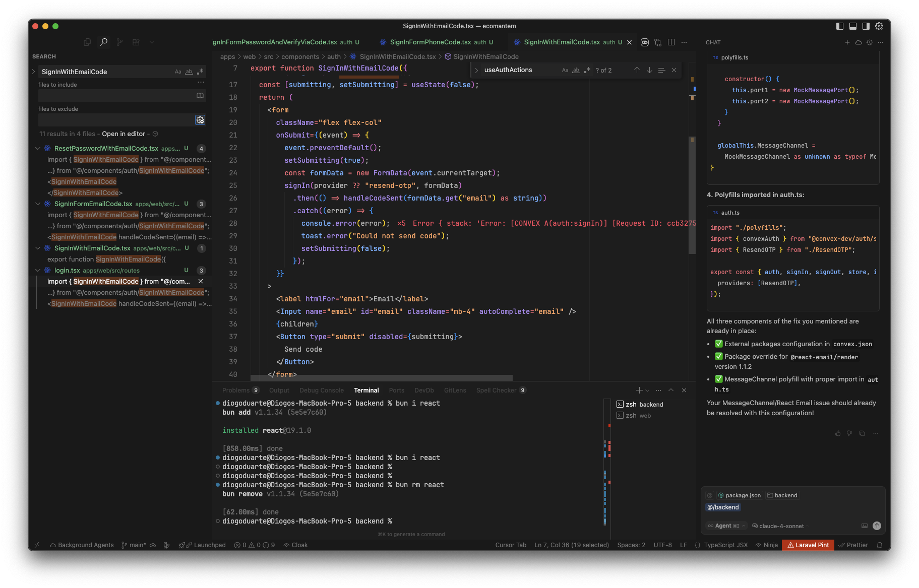Toggle search details ellipsis in sidebar
919x588 pixels.
point(201,82)
